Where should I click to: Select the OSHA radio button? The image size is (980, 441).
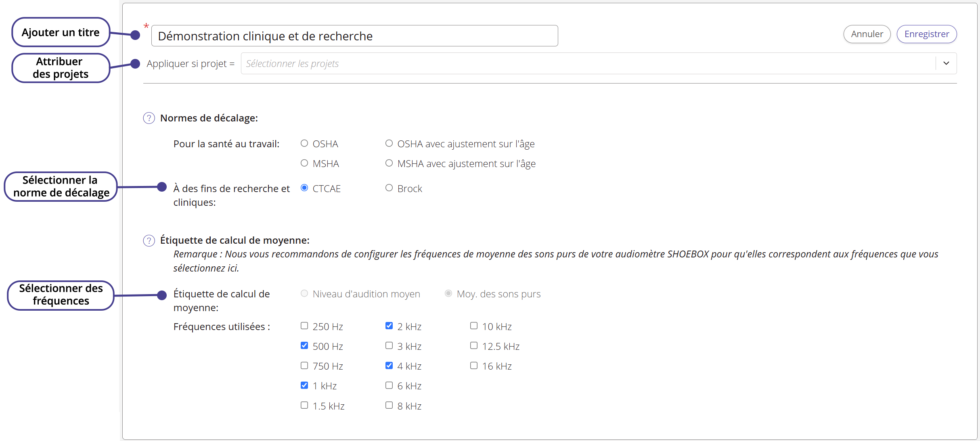coord(304,143)
